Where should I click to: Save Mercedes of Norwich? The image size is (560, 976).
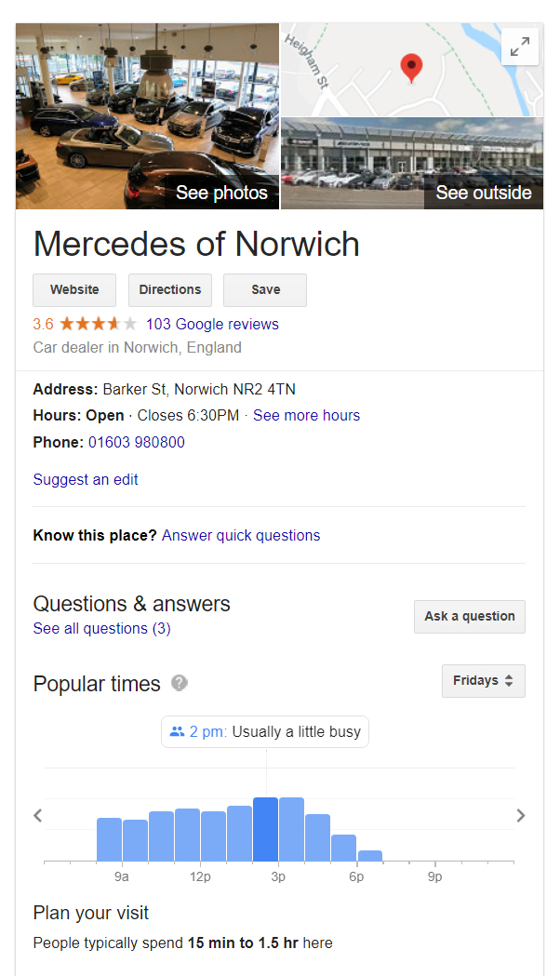click(264, 289)
